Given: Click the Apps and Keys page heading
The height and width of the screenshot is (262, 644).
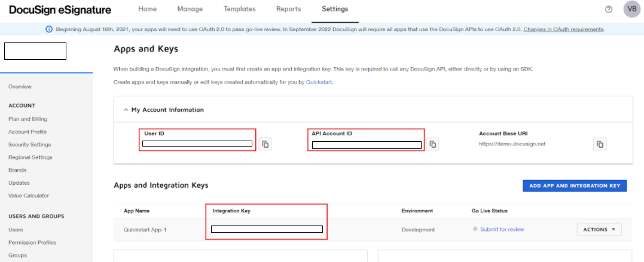Looking at the screenshot, I should click(x=146, y=49).
